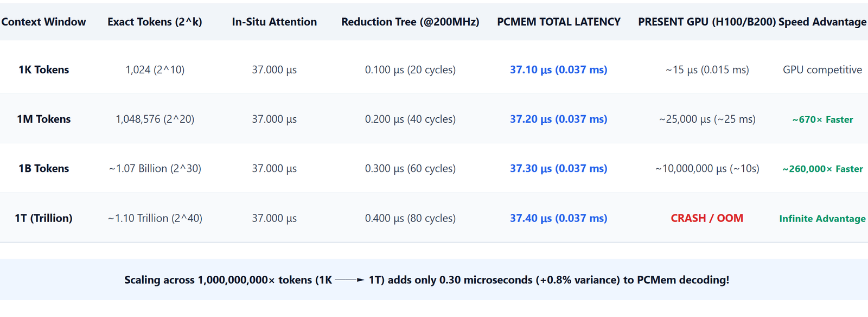The image size is (868, 317).
Task: Click the ~260,000× Faster cell
Action: pos(822,169)
